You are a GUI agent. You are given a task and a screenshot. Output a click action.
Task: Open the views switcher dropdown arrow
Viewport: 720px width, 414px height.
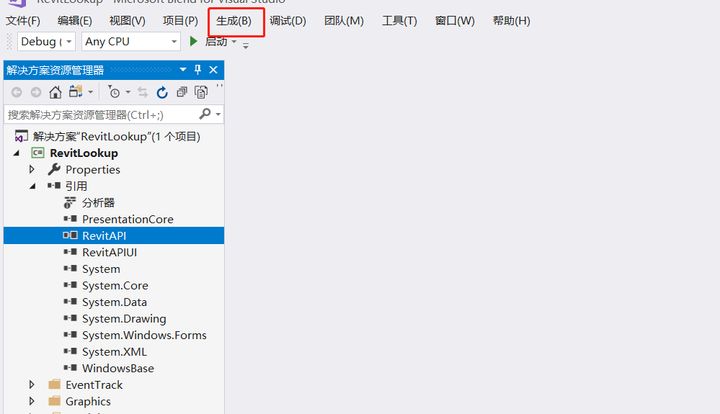tap(90, 92)
